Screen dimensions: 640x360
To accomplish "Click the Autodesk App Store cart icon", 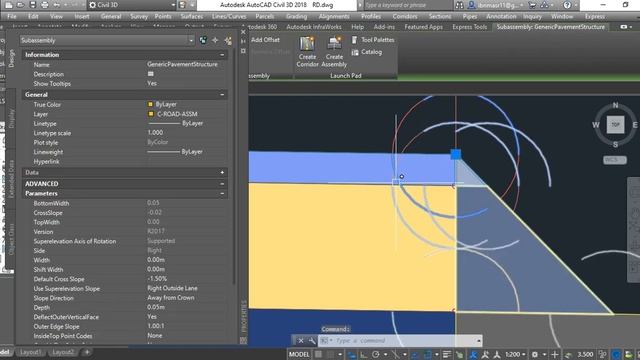I will [x=532, y=5].
